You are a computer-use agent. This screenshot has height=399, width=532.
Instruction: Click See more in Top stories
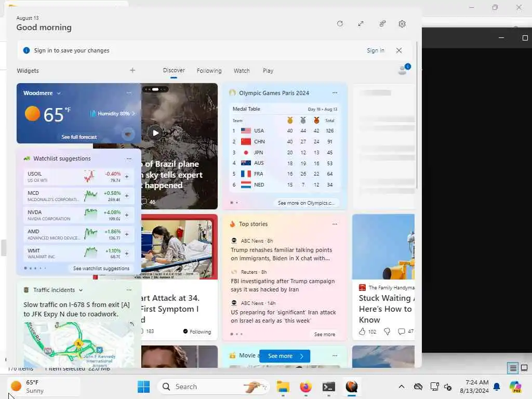(324, 334)
